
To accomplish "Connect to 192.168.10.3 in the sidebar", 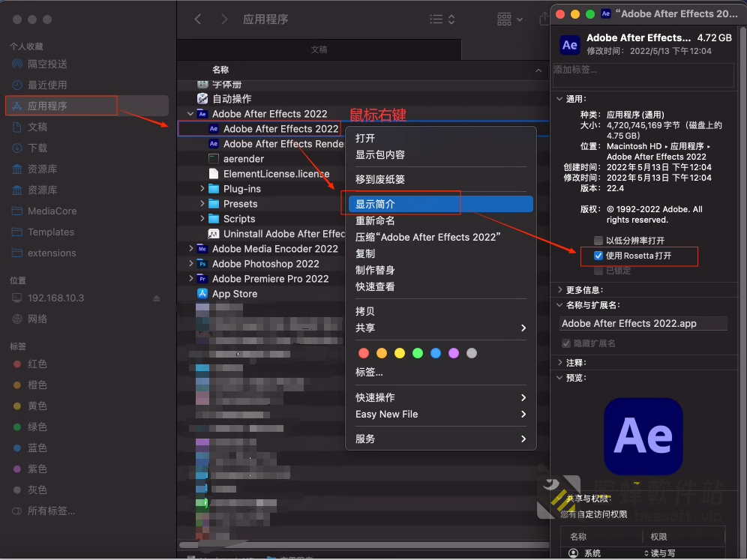I will [x=55, y=298].
